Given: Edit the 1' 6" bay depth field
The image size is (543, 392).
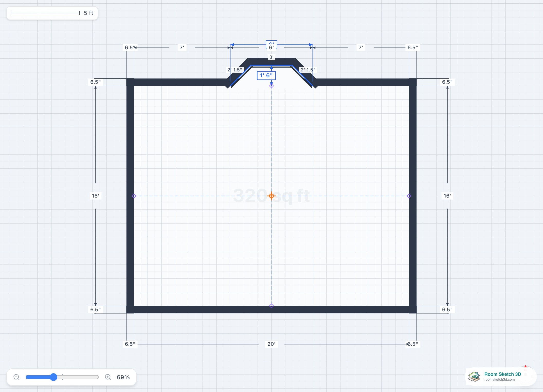Looking at the screenshot, I should tap(266, 76).
